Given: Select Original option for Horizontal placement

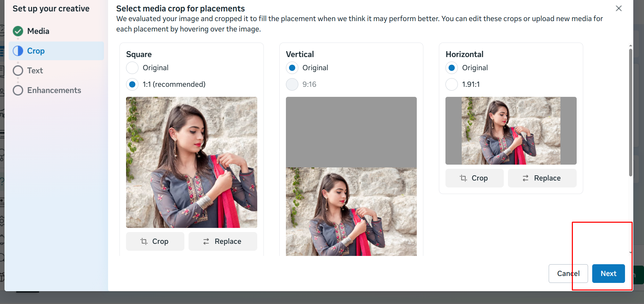Looking at the screenshot, I should [x=452, y=68].
